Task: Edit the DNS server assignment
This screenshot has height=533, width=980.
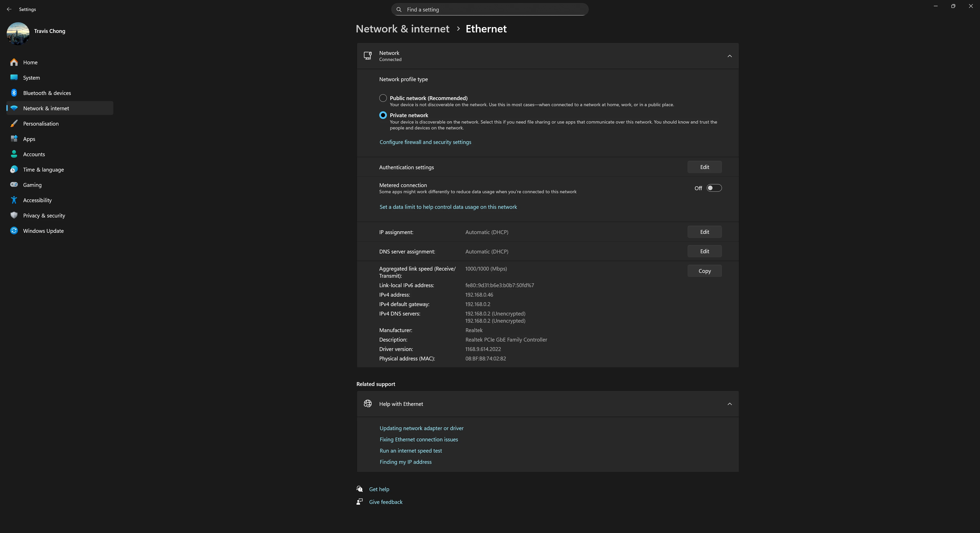Action: [x=704, y=251]
